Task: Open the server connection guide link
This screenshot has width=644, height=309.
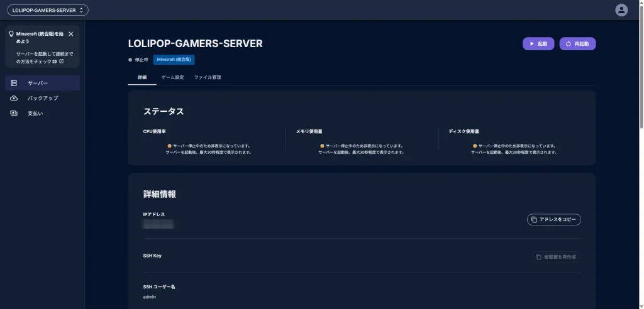Action: (x=45, y=57)
